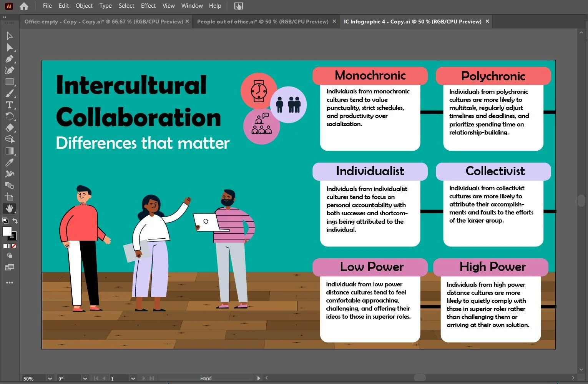Reset to default fill and stroke
This screenshot has height=384, width=588.
coord(5,221)
